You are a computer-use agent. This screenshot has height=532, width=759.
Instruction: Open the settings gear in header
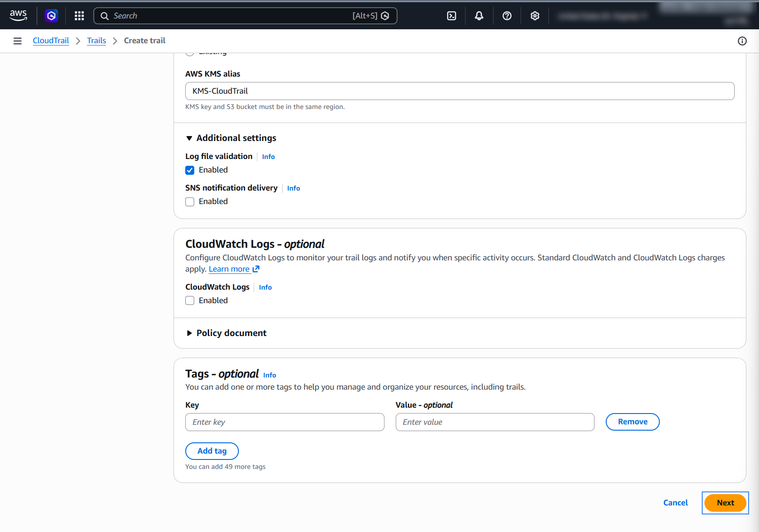535,16
